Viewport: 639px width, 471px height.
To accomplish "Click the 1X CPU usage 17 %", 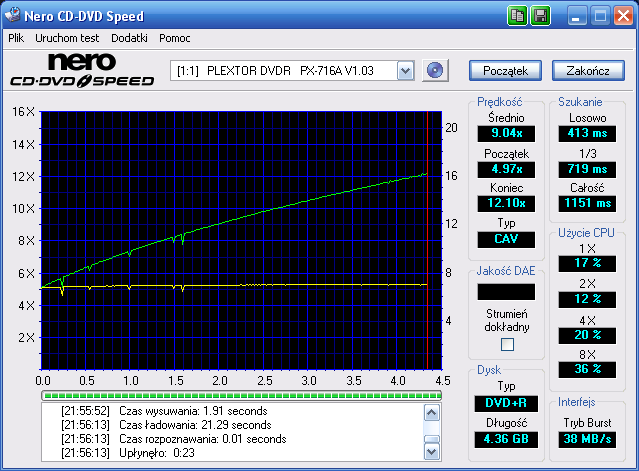I will [587, 263].
